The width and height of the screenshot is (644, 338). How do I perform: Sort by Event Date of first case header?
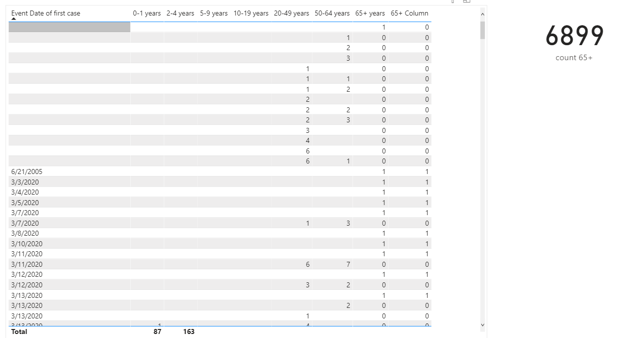point(46,13)
